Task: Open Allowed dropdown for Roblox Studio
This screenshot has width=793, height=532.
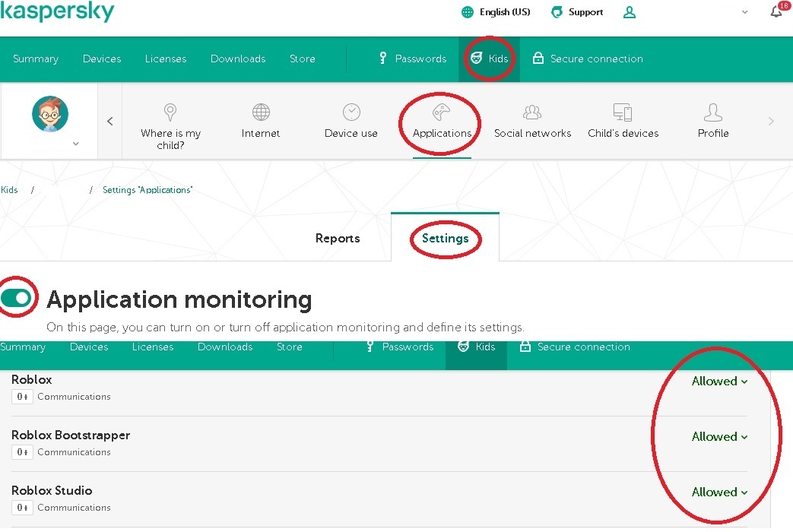Action: point(719,492)
